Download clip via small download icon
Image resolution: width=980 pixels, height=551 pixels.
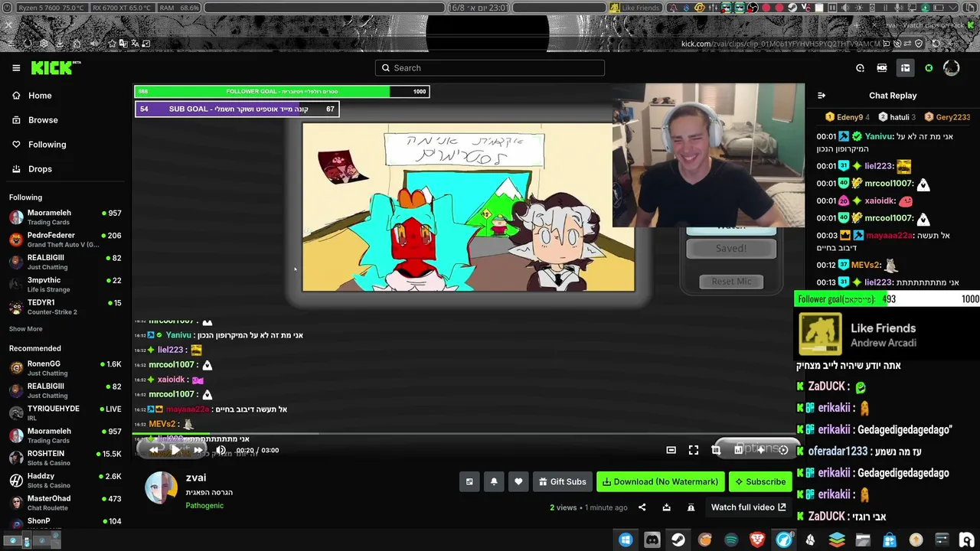tap(666, 507)
